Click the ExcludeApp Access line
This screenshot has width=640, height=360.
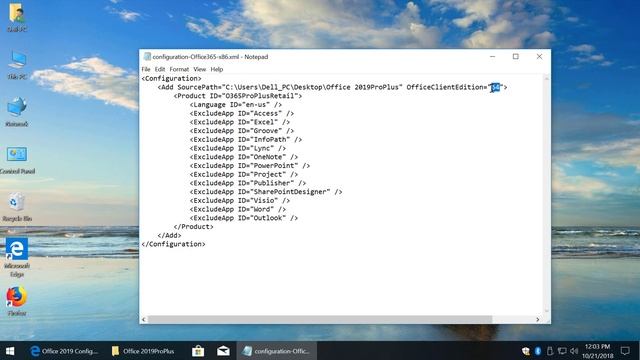click(x=242, y=113)
